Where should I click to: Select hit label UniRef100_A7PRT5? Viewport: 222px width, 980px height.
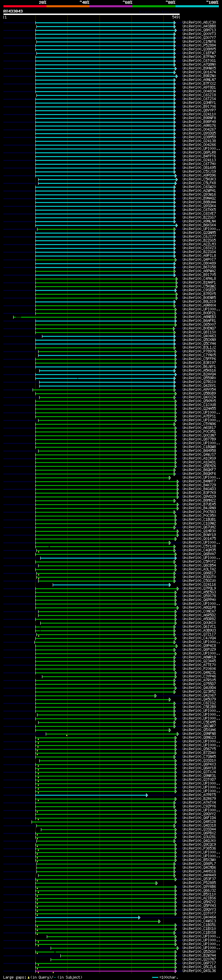(x=199, y=795)
